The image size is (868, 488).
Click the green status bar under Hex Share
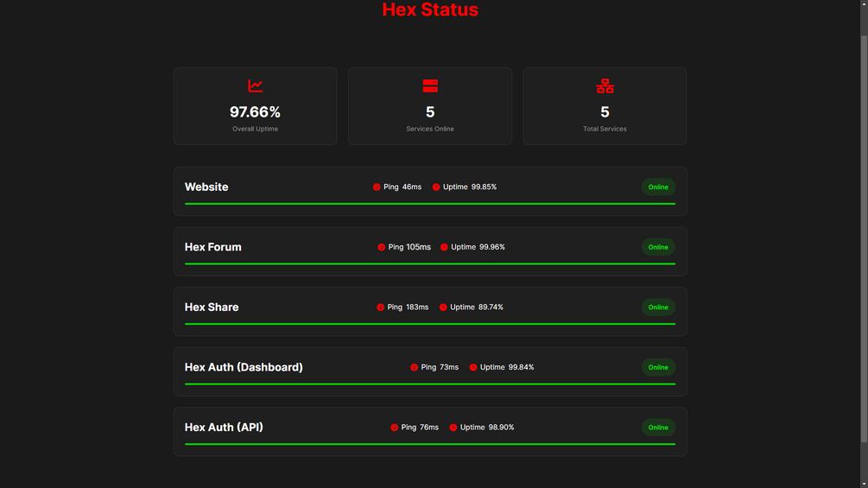pos(430,324)
